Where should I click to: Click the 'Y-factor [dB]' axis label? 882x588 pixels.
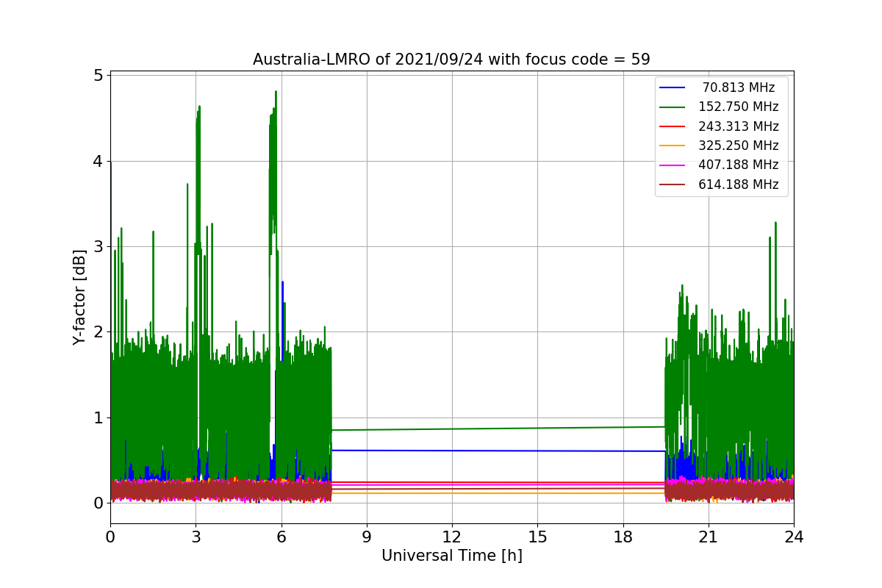click(79, 297)
